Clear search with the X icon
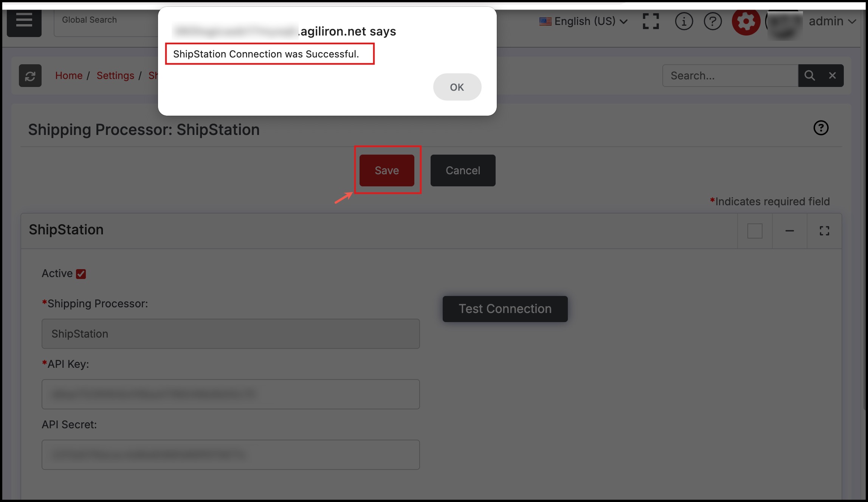 coord(832,76)
